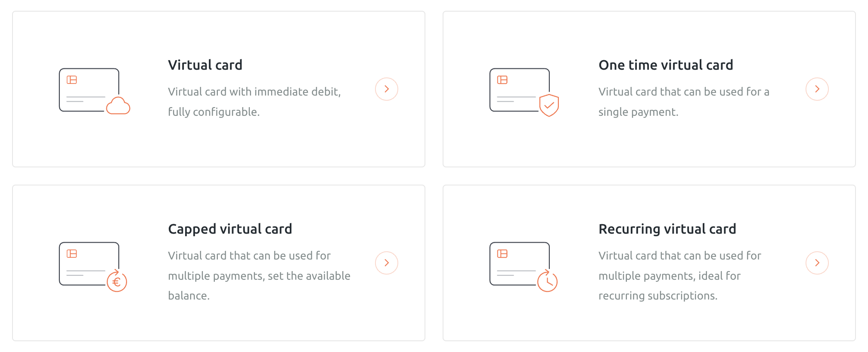Viewport: 868px width, 352px height.
Task: Open Virtual card via its arrow button
Action: tap(386, 89)
